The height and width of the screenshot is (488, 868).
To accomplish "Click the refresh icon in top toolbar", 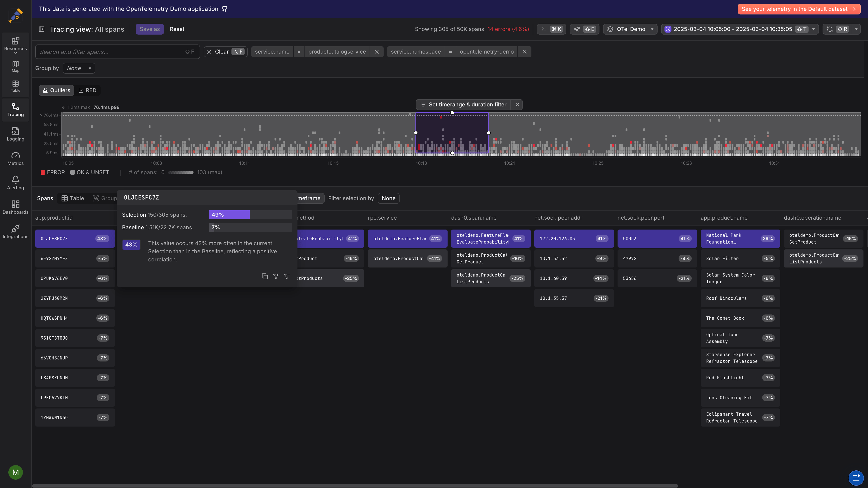I will 830,29.
